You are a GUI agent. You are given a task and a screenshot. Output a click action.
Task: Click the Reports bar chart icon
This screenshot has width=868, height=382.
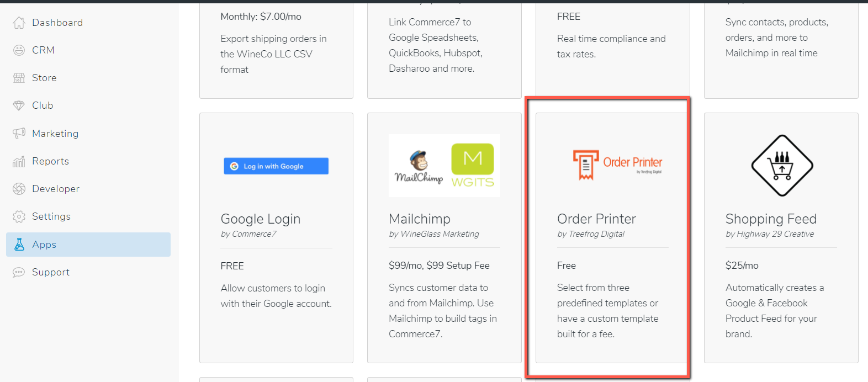19,161
